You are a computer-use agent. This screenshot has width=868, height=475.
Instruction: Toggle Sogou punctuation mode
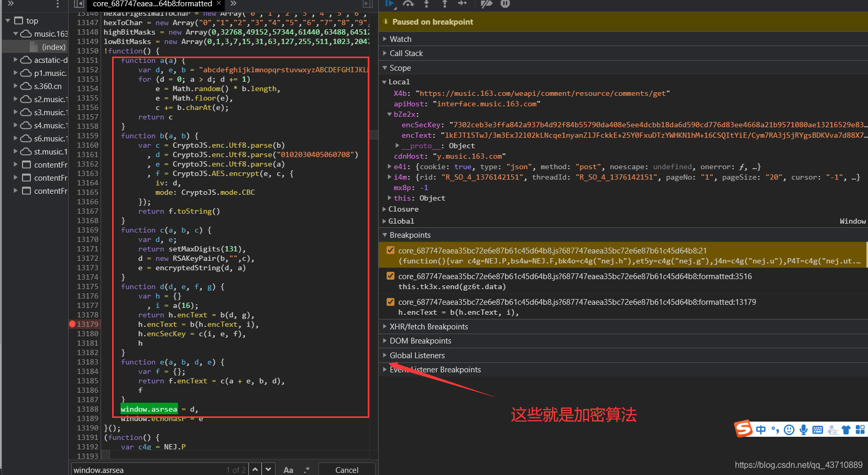775,430
